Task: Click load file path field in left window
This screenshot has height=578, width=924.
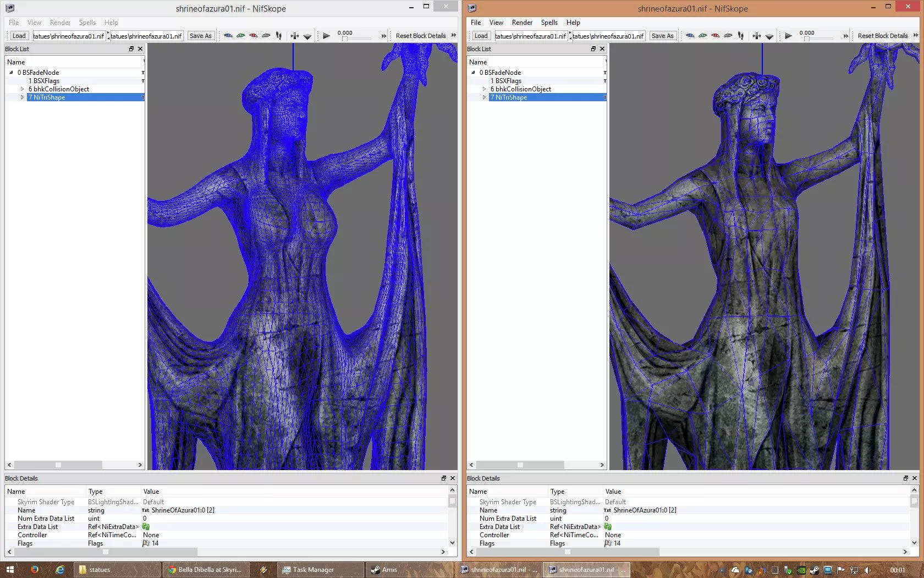Action: [69, 36]
